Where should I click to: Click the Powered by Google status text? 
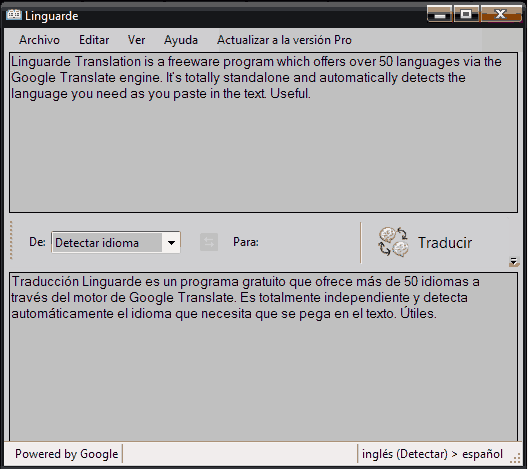(x=66, y=454)
